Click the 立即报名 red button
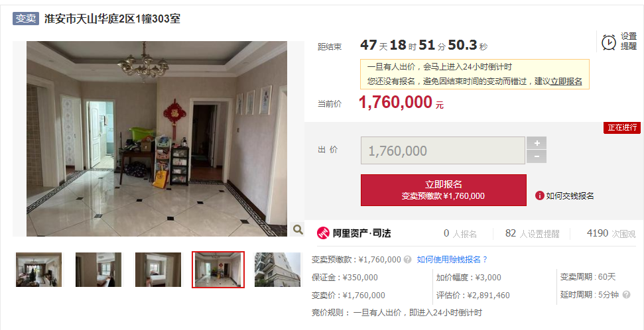Image resolution: width=644 pixels, height=330 pixels. click(444, 190)
